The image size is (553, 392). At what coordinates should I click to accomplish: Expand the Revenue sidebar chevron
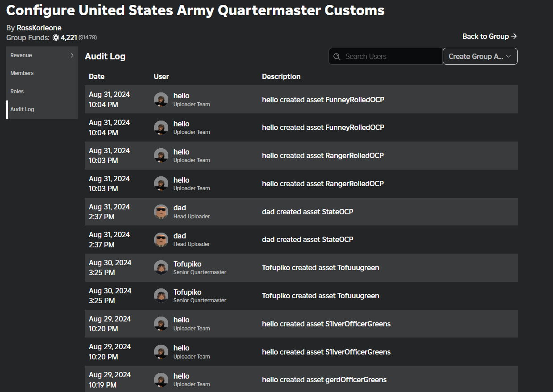72,55
